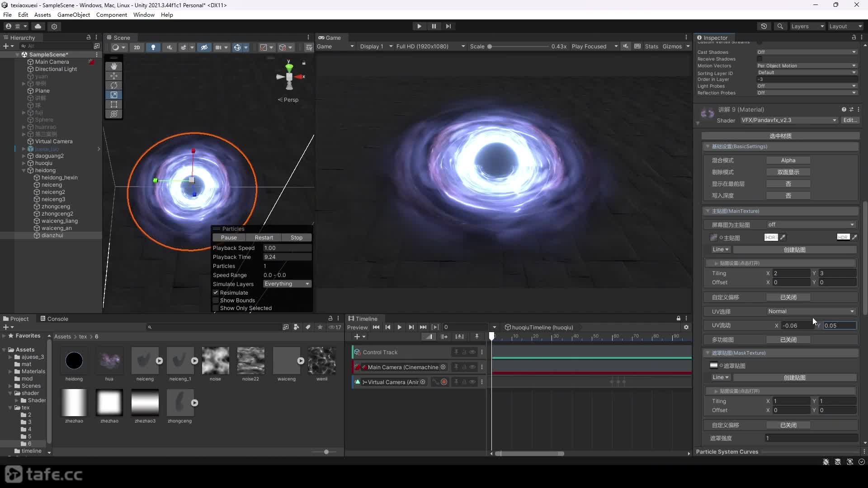This screenshot has height=488, width=868.
Task: Toggle scene lighting bulb icon
Action: [153, 47]
